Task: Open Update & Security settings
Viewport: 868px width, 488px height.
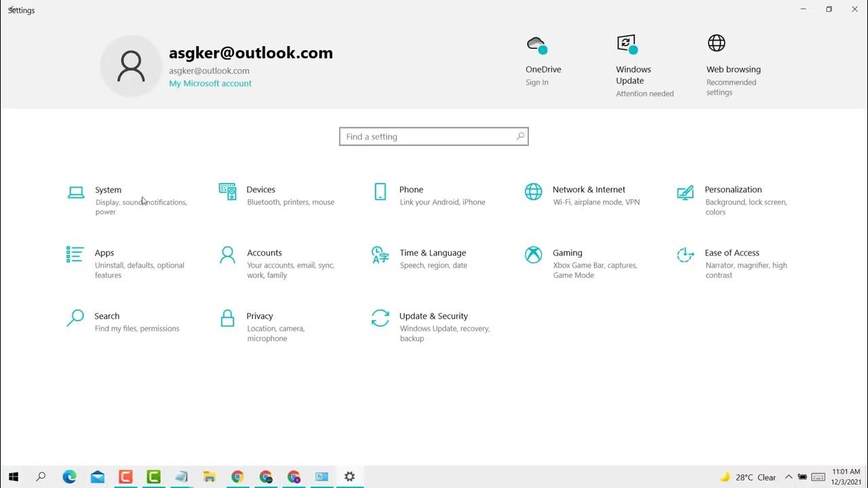Action: click(x=430, y=327)
